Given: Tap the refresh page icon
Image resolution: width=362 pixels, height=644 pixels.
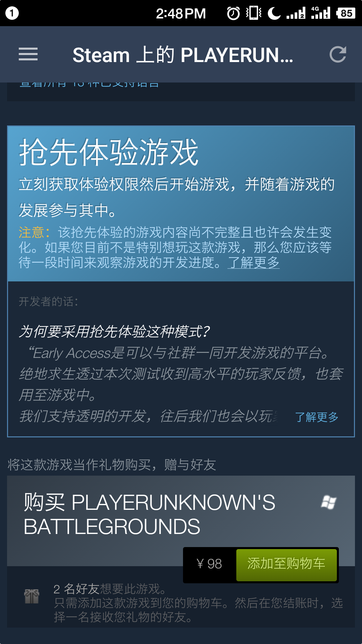Looking at the screenshot, I should click(338, 54).
